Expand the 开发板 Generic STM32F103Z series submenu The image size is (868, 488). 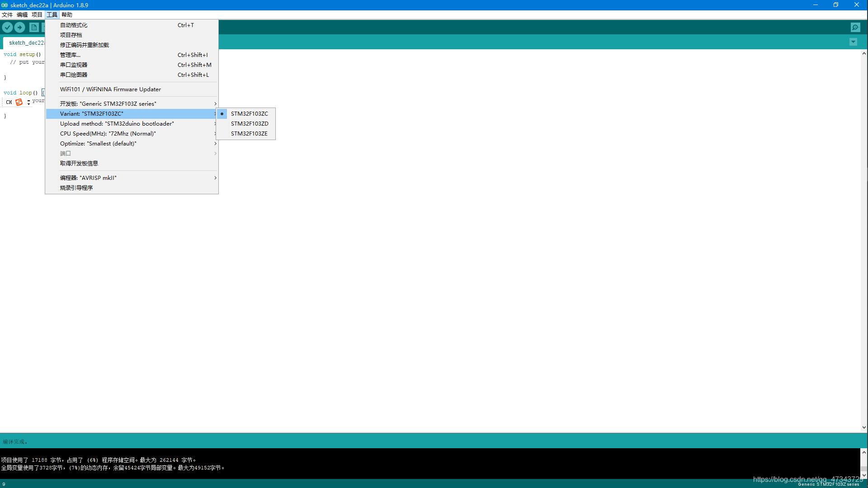[132, 104]
